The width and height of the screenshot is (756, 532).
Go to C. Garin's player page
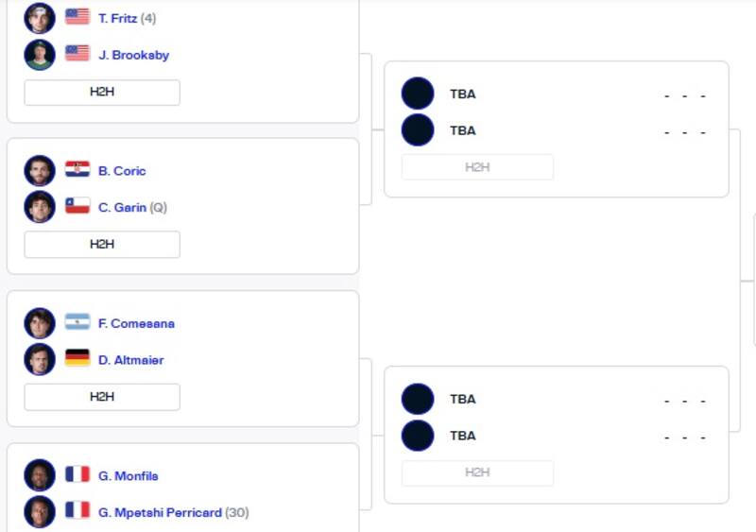[x=122, y=208]
